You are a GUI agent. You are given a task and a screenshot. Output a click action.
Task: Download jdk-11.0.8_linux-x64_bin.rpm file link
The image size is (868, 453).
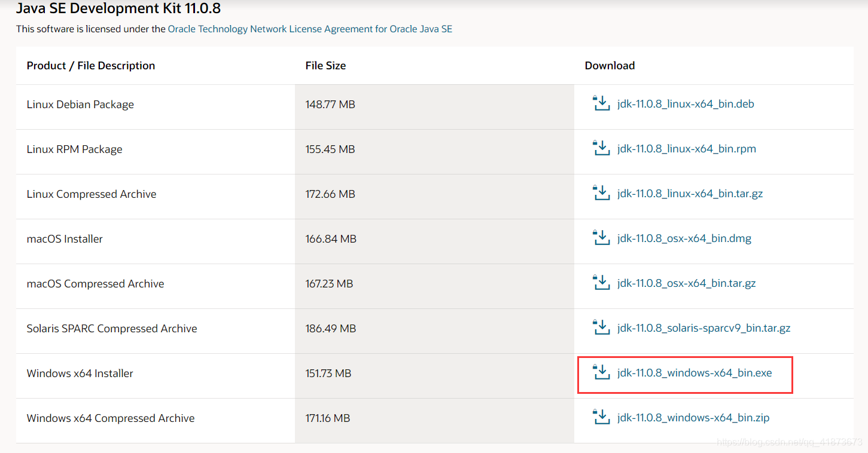pos(687,149)
